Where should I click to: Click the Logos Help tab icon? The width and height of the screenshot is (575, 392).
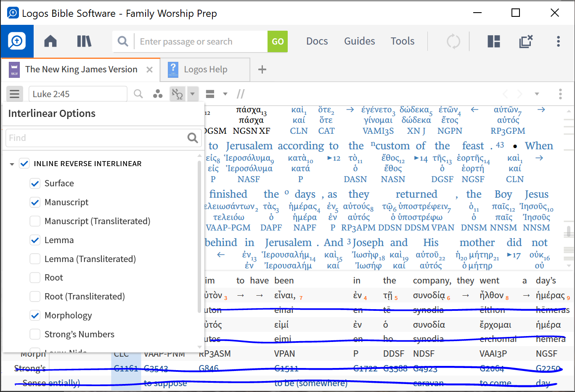coord(173,70)
